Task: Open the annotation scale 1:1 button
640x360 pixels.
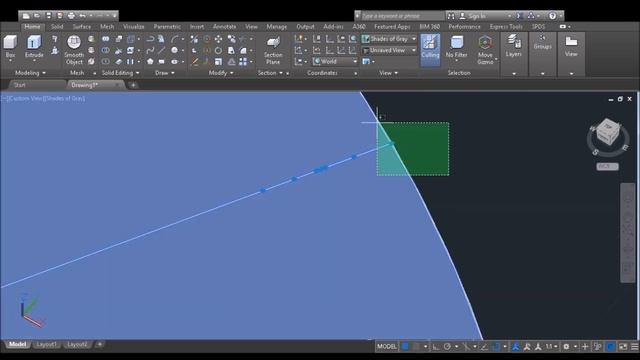Action: point(551,347)
